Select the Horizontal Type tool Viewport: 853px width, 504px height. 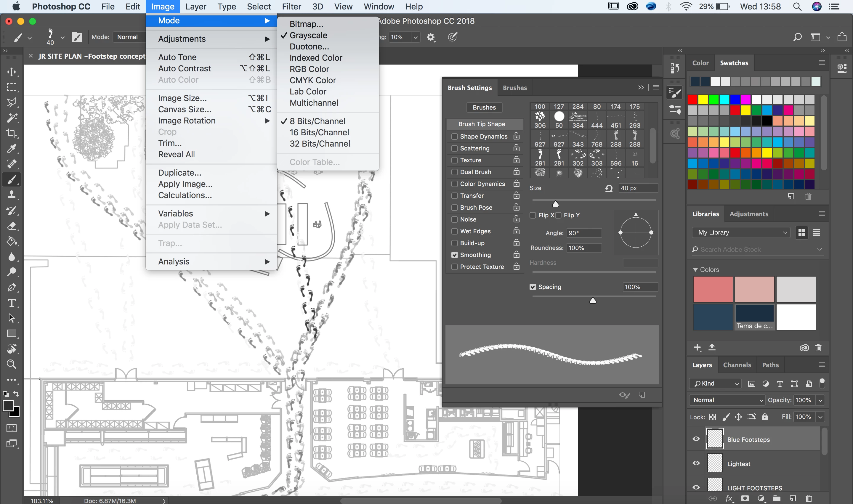pyautogui.click(x=12, y=303)
